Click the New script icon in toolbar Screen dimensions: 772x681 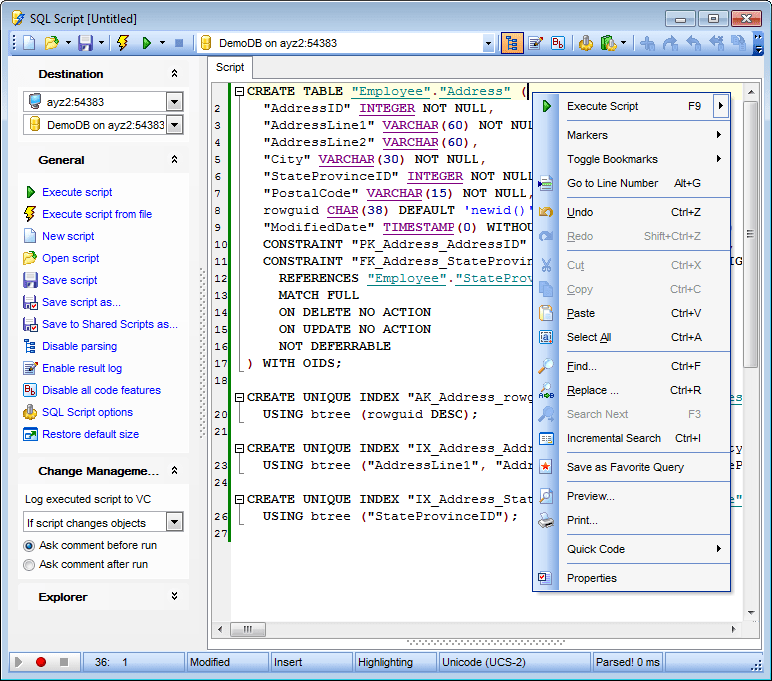click(x=29, y=43)
